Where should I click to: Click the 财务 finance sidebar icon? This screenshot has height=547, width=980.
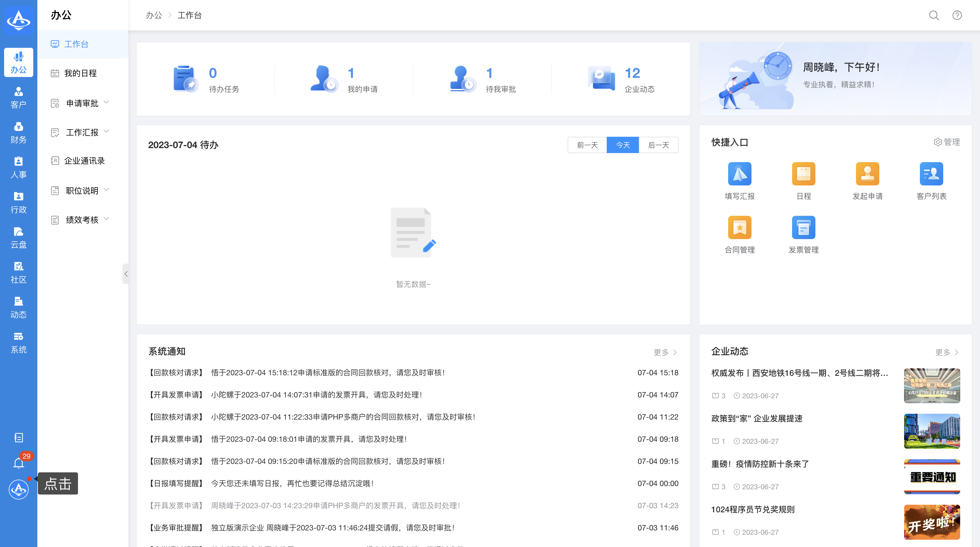click(x=18, y=132)
